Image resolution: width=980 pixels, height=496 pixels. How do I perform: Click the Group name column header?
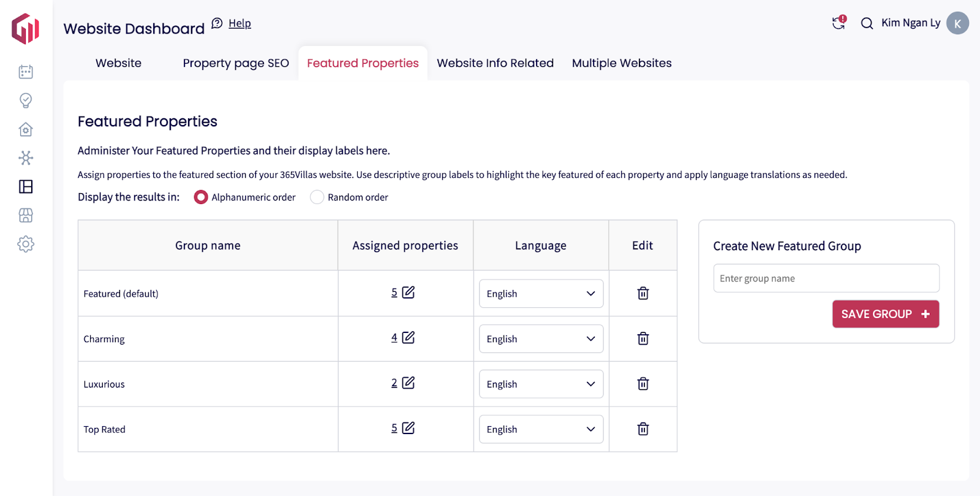pyautogui.click(x=208, y=245)
